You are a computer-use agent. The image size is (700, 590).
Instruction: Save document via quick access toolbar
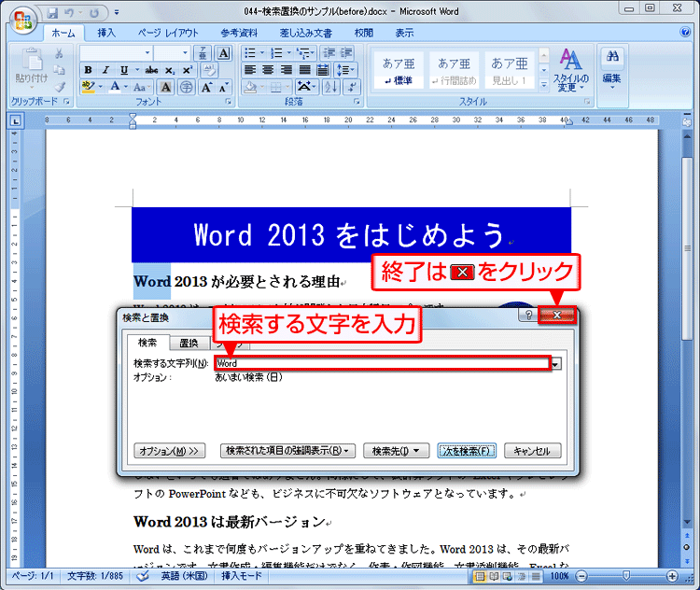coord(52,13)
